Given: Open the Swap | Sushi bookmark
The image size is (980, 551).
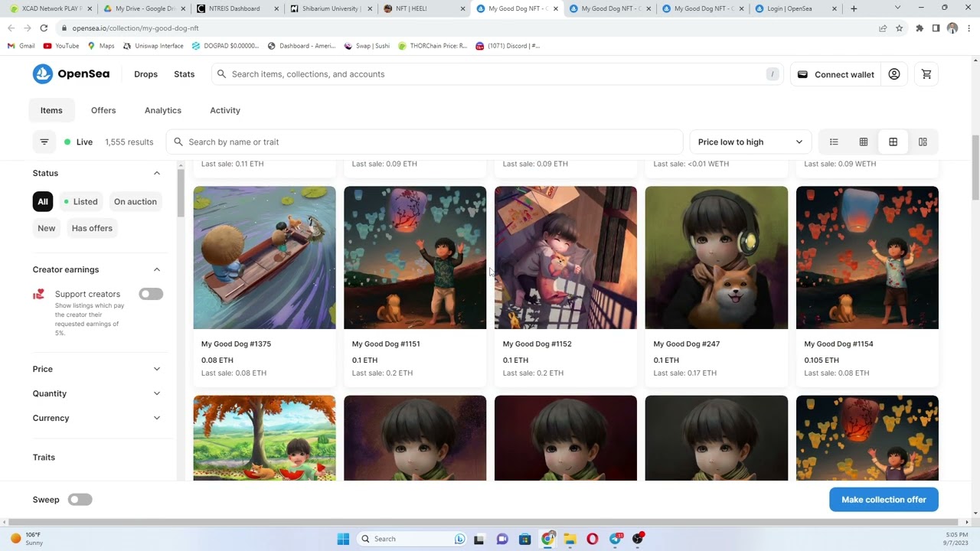Looking at the screenshot, I should 367,46.
